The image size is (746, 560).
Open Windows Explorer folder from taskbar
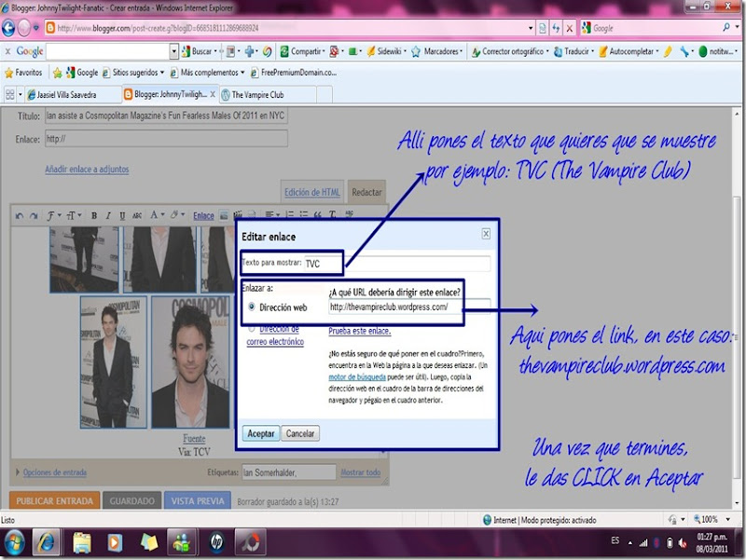coord(81,542)
